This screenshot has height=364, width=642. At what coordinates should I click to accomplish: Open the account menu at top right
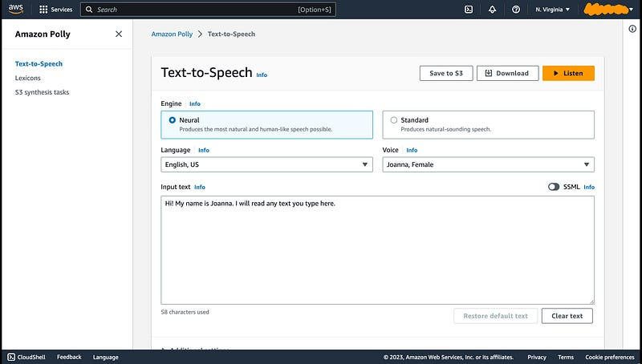(608, 10)
